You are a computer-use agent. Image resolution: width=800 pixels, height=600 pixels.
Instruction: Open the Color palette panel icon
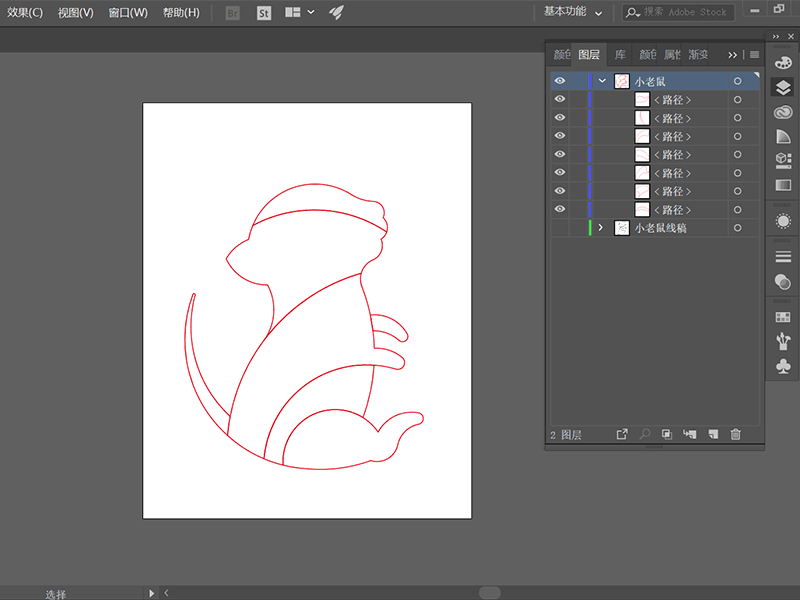point(783,62)
